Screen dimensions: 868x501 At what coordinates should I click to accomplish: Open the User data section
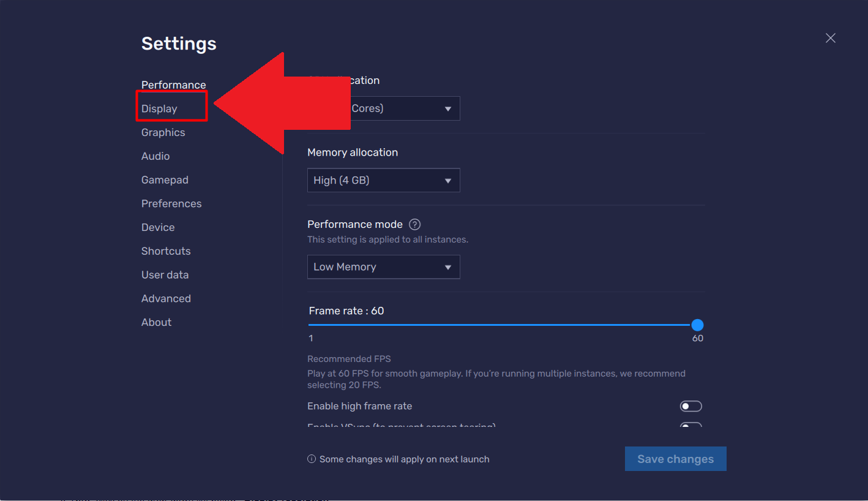click(x=165, y=274)
